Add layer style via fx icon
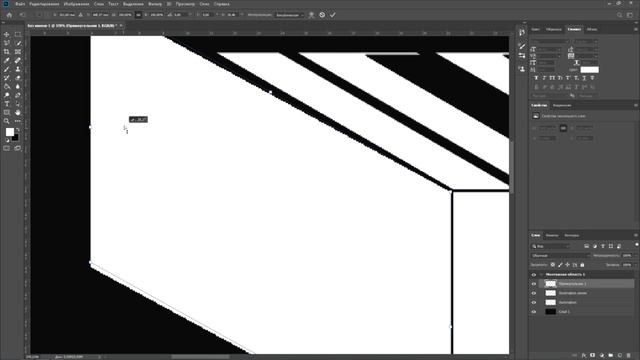Image resolution: width=640 pixels, height=360 pixels. (584, 356)
